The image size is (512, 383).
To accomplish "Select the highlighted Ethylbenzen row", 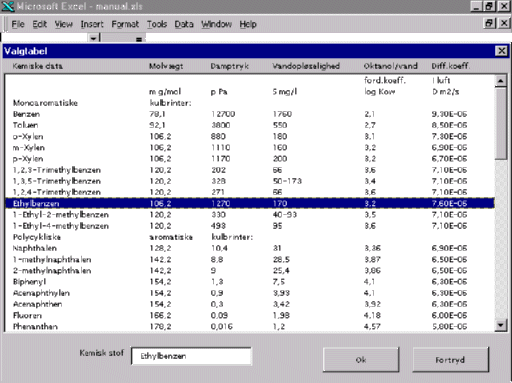I will pyautogui.click(x=250, y=203).
